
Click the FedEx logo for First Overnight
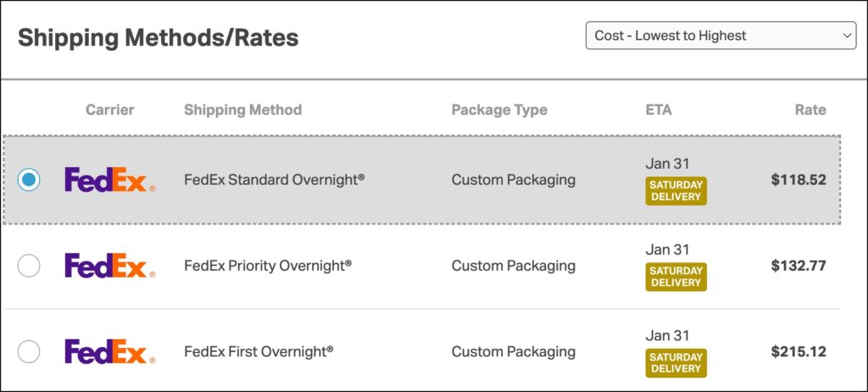click(109, 351)
